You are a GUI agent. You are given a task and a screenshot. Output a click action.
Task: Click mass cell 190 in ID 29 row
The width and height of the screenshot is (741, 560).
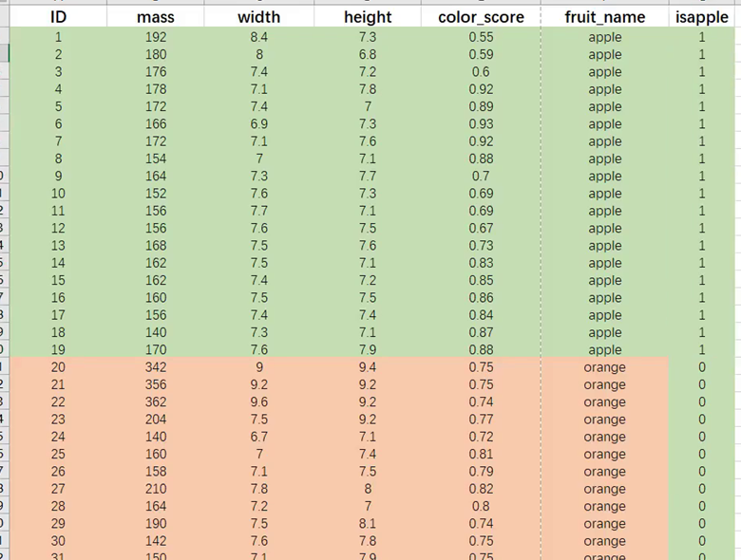tap(156, 524)
